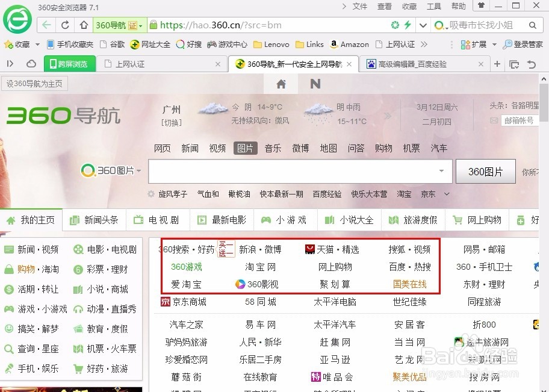Click the skin shirt icon in title bar
Screen dimensions: 549x392
(482, 5)
